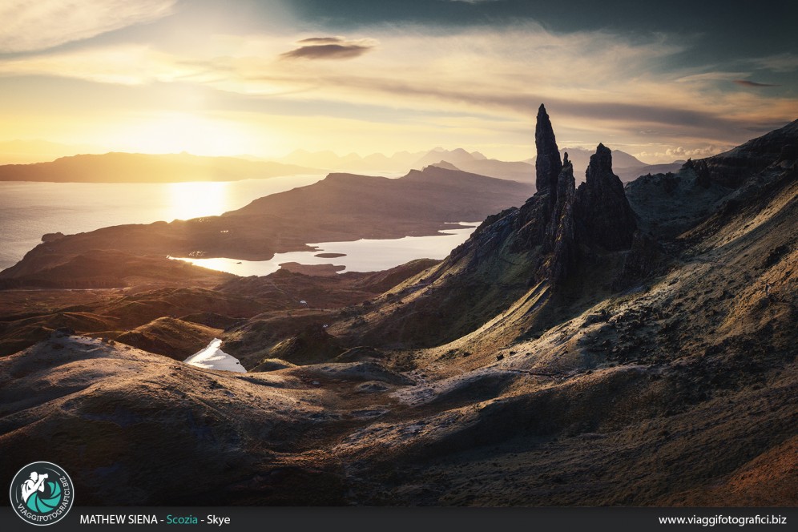Click the Viaggifotografici camera logo badge

(x=42, y=494)
